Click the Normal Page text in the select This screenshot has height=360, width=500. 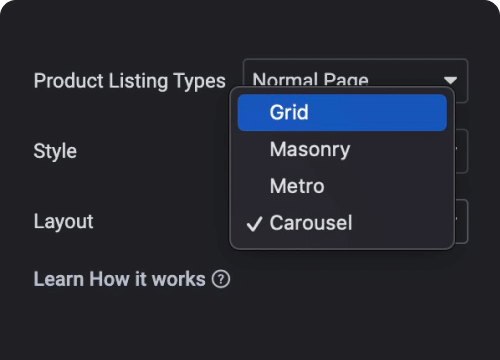[310, 79]
